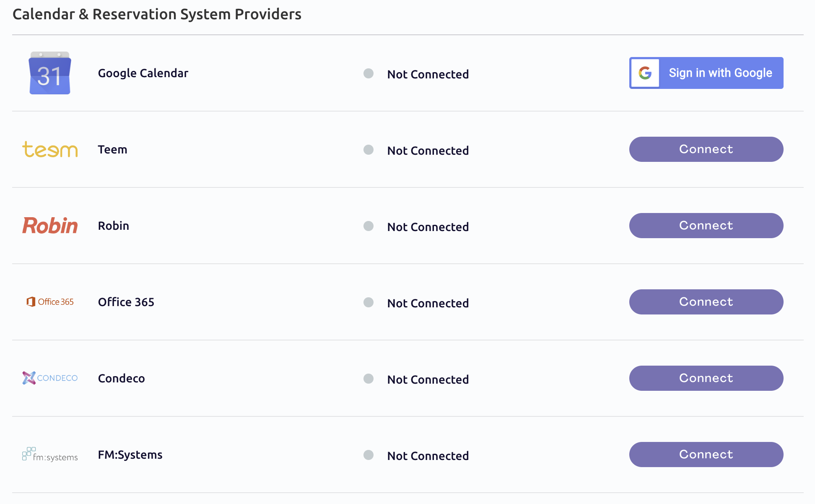Connect the Teem provider
Image resolution: width=815 pixels, height=504 pixels.
pos(706,149)
